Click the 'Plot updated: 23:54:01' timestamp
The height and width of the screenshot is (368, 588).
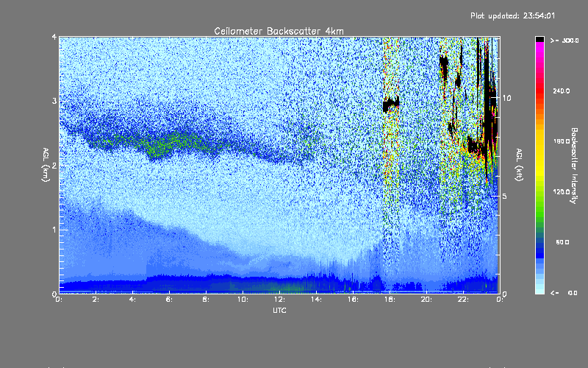coord(512,15)
